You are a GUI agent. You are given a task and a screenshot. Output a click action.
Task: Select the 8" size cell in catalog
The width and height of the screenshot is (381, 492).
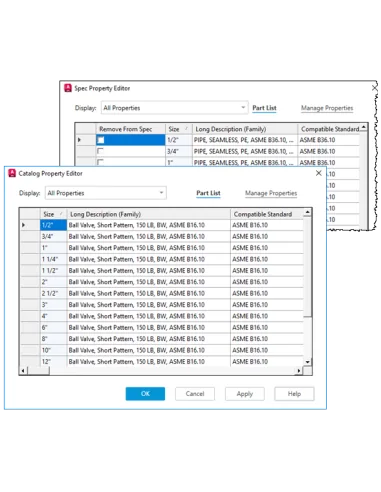[53, 339]
